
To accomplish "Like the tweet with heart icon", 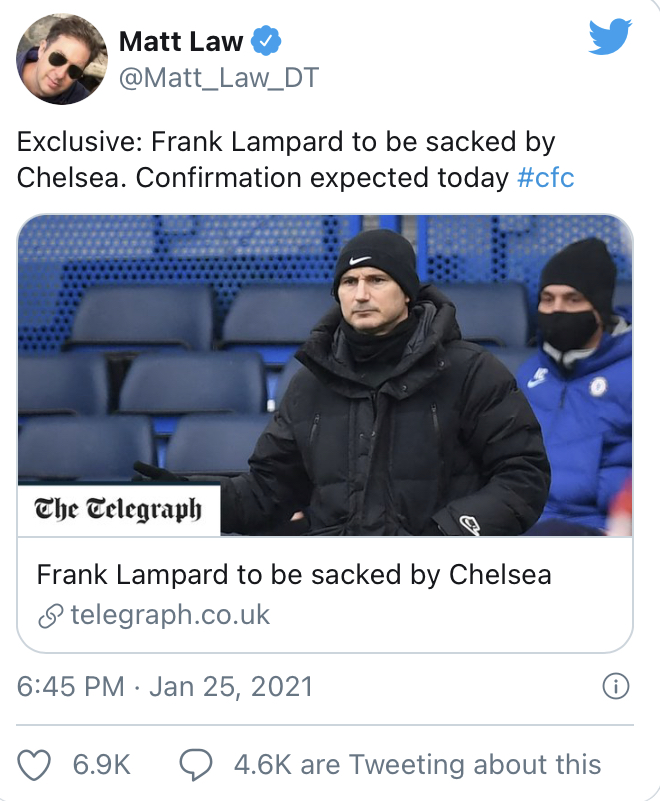I will (35, 765).
